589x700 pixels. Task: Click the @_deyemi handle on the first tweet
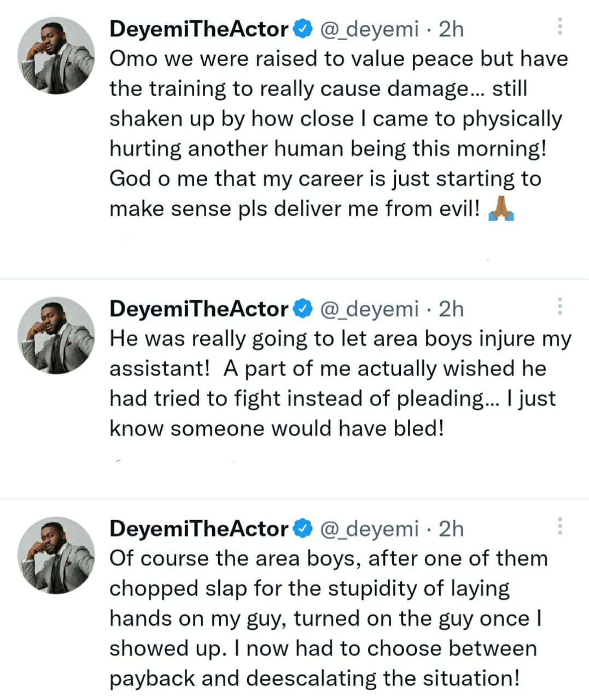pyautogui.click(x=369, y=28)
